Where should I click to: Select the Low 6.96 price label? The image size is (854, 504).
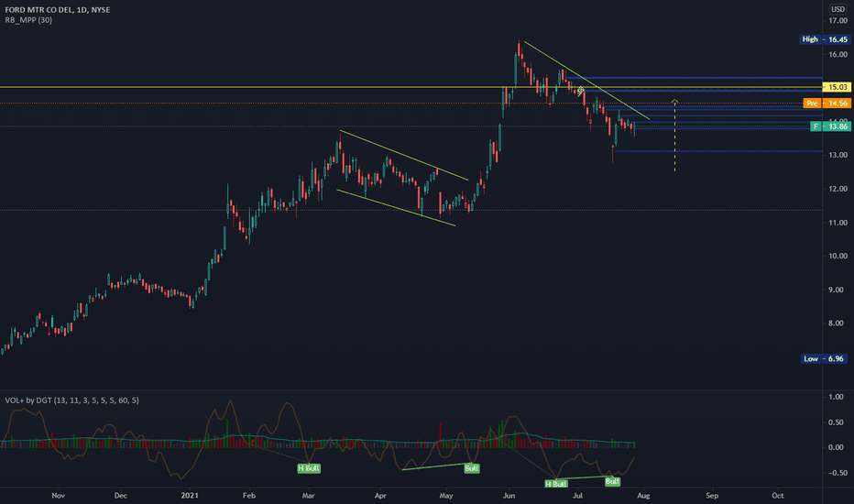coord(825,358)
